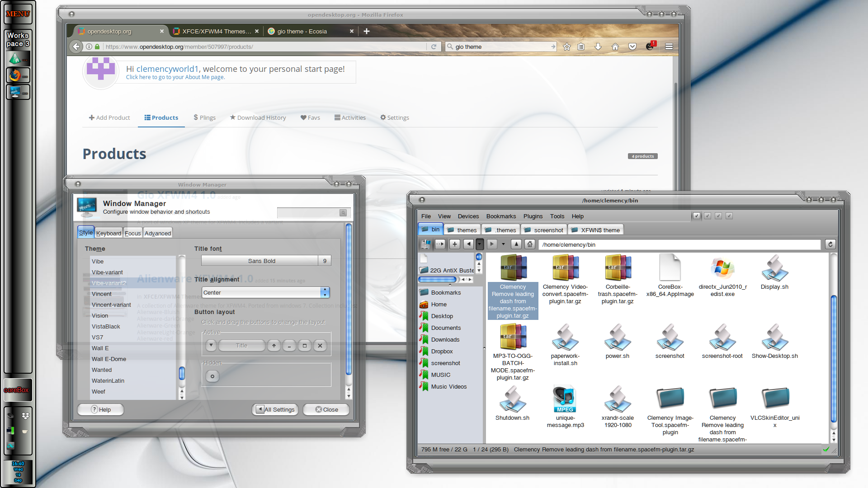This screenshot has width=868, height=488.
Task: Select the VistaBlack theme
Action: [132, 326]
